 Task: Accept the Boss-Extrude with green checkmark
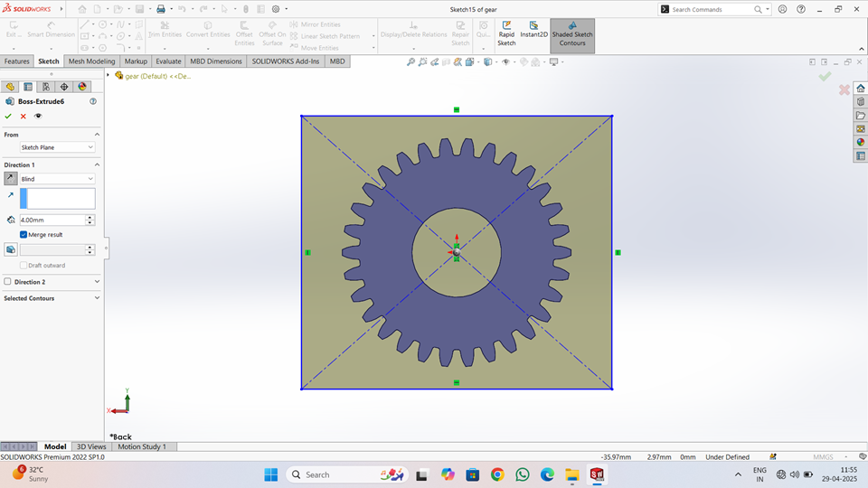pyautogui.click(x=8, y=117)
